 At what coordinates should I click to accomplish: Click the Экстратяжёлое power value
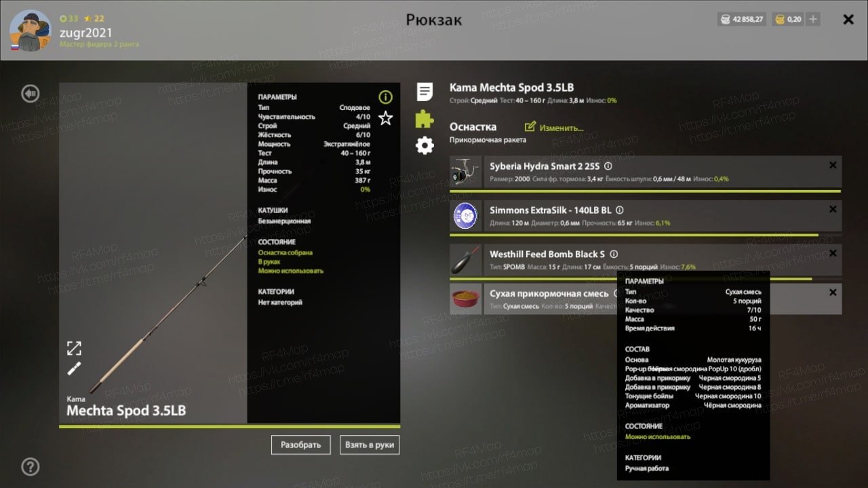(x=347, y=144)
